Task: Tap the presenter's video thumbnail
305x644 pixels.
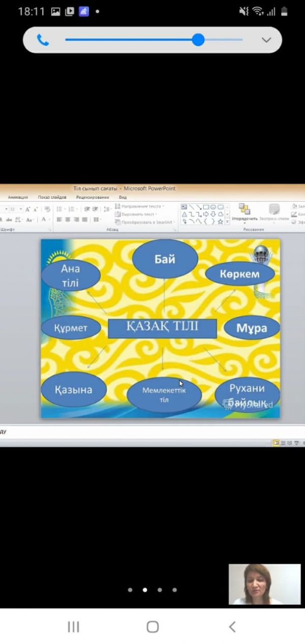Action: (264, 584)
